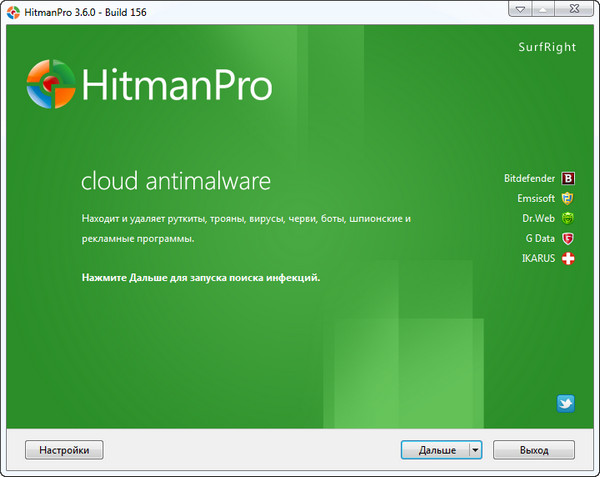The width and height of the screenshot is (600, 477).
Task: Close the window with the X button
Action: [574, 9]
